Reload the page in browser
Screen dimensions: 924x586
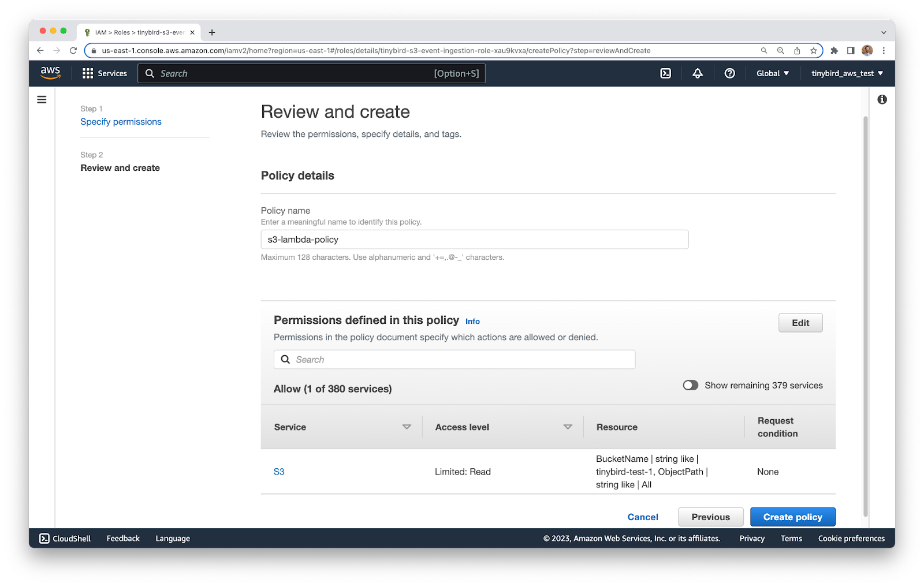pyautogui.click(x=73, y=51)
